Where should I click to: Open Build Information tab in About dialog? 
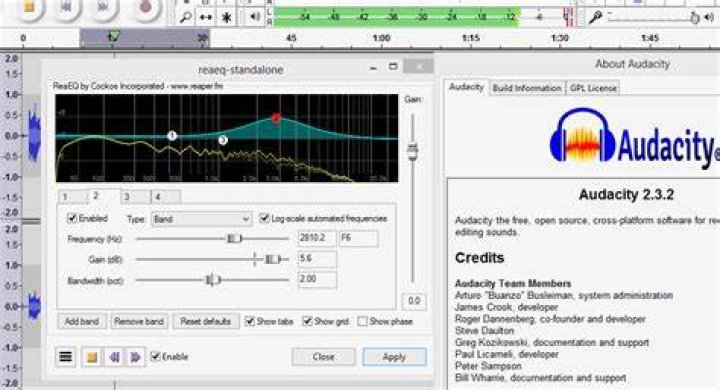coord(527,88)
